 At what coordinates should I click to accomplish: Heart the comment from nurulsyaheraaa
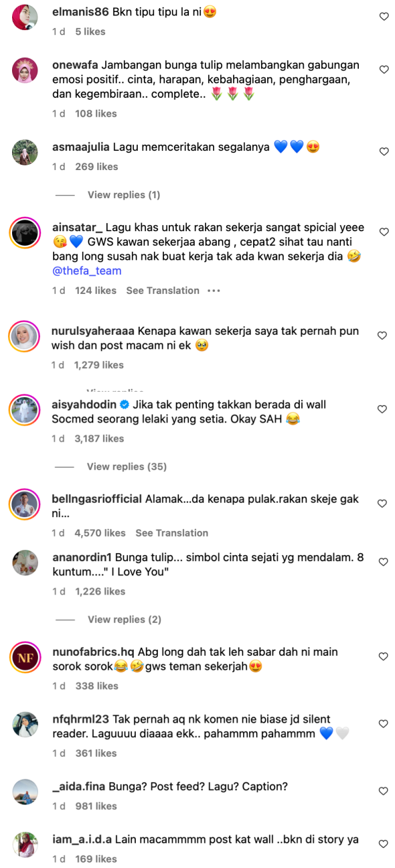(382, 335)
